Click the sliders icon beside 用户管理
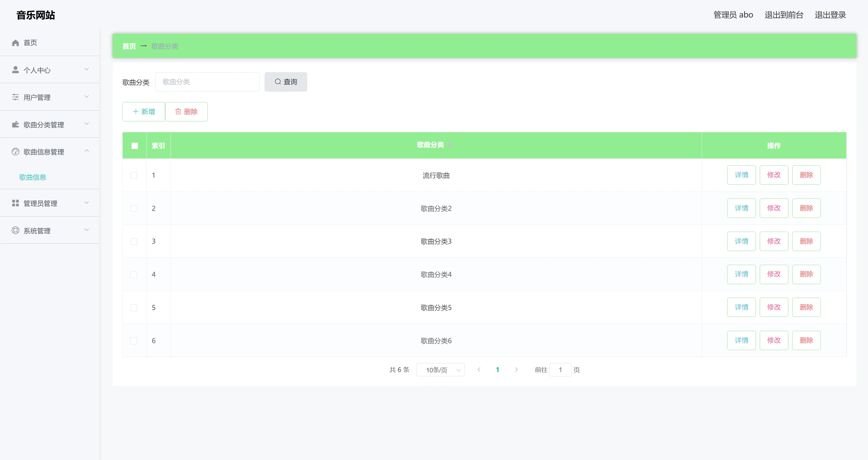 coord(15,97)
